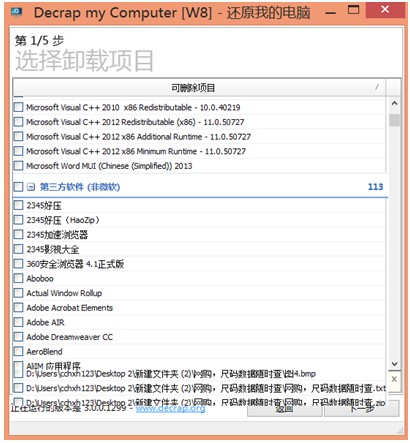Viewport: 410px width, 443px height.
Task: Check Visual C++ 2012 Redistributable (x86) box
Action: (18, 122)
